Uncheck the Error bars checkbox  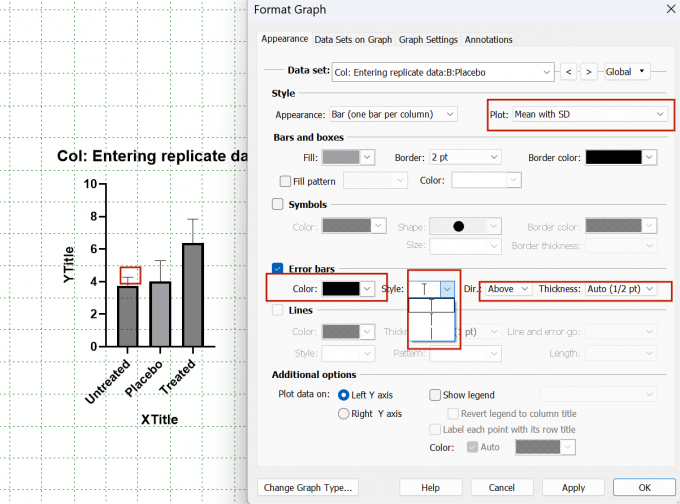tap(277, 268)
